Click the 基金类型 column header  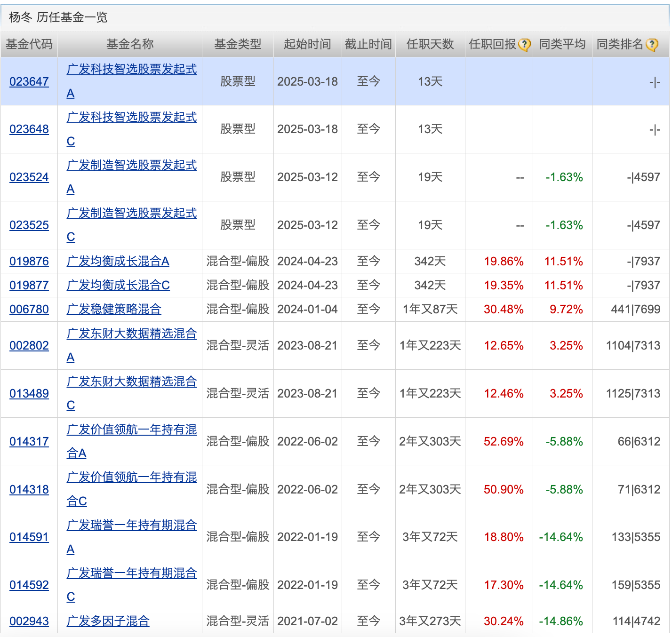click(238, 44)
